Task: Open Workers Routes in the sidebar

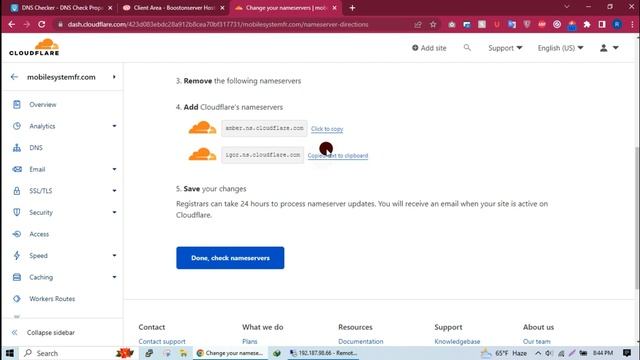Action: tap(52, 299)
